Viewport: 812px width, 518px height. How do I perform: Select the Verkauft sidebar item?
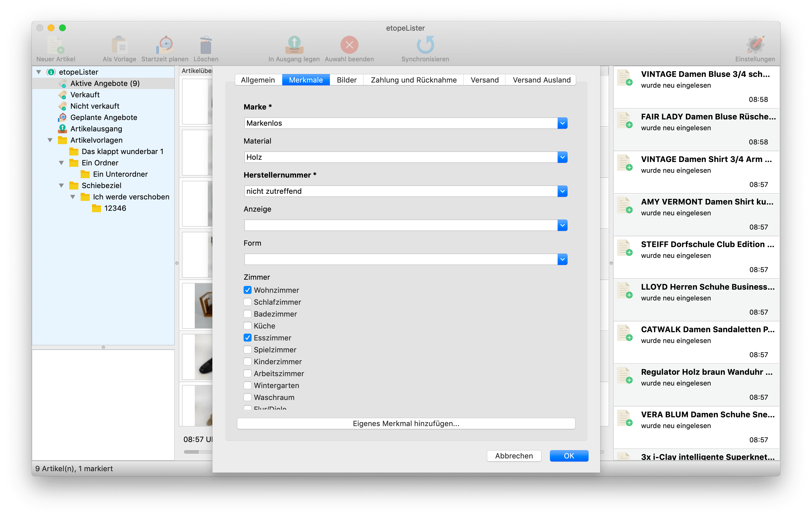click(85, 95)
